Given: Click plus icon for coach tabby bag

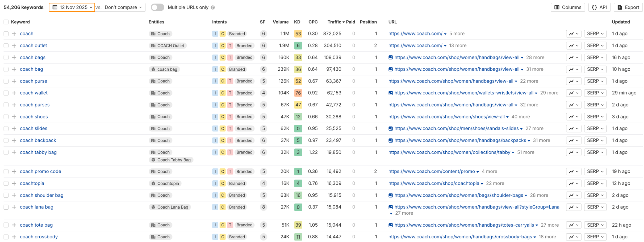Looking at the screenshot, I should tap(14, 152).
